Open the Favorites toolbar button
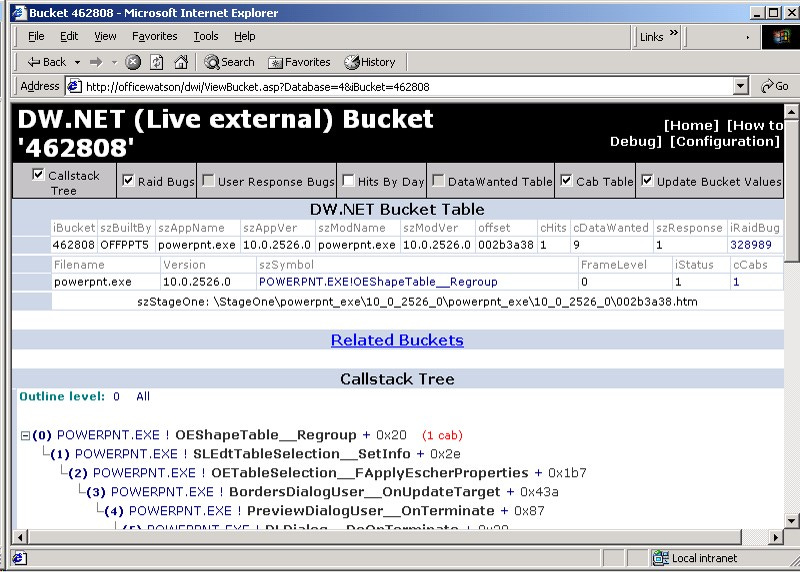This screenshot has height=572, width=800. point(299,62)
